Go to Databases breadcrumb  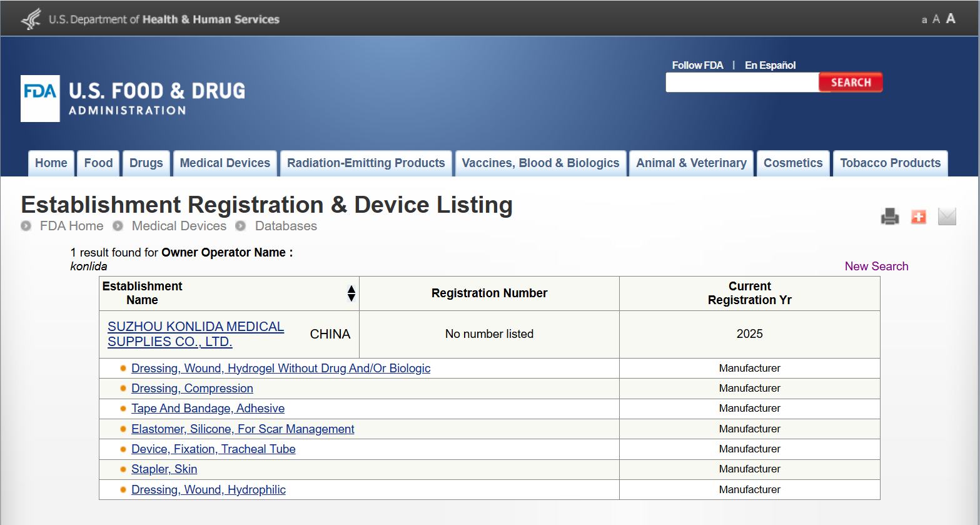coord(286,226)
